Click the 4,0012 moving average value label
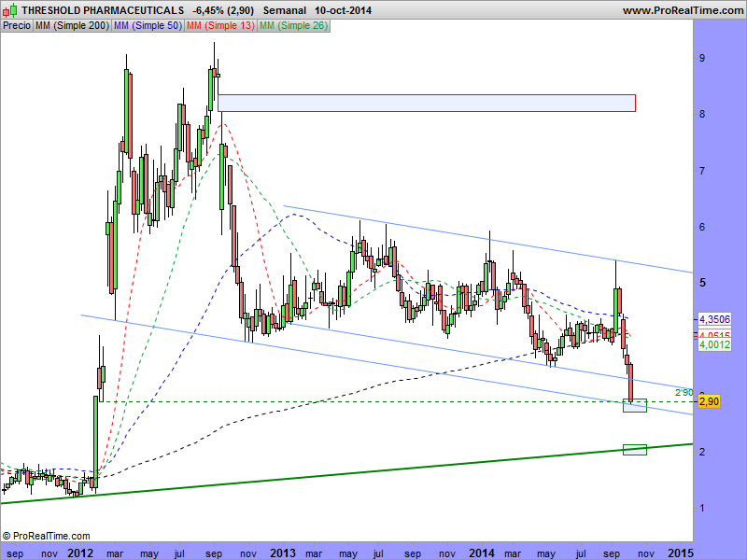747x560 pixels. tap(714, 344)
